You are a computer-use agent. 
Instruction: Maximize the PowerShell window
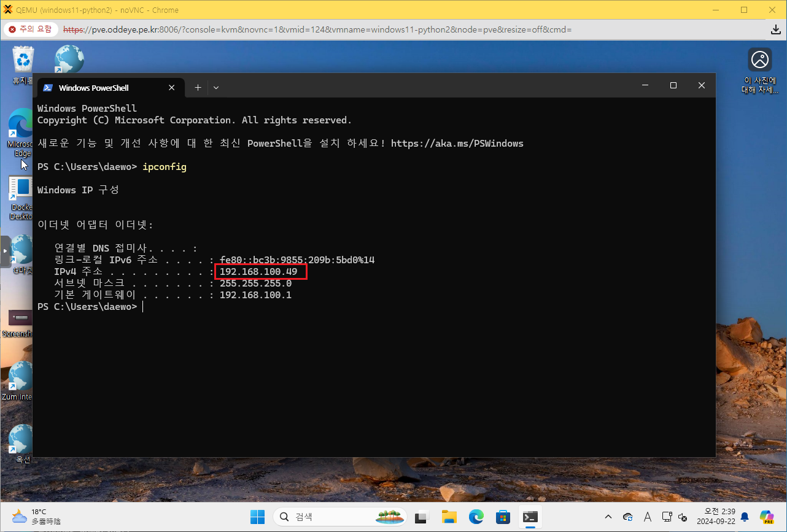point(673,86)
